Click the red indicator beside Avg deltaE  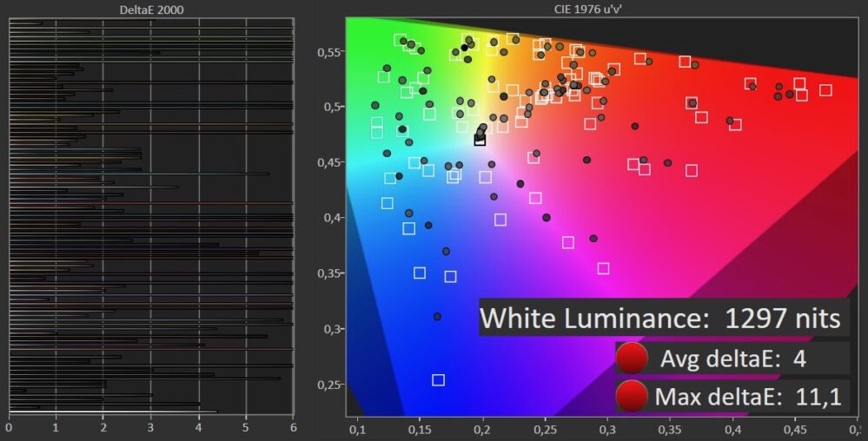(632, 358)
